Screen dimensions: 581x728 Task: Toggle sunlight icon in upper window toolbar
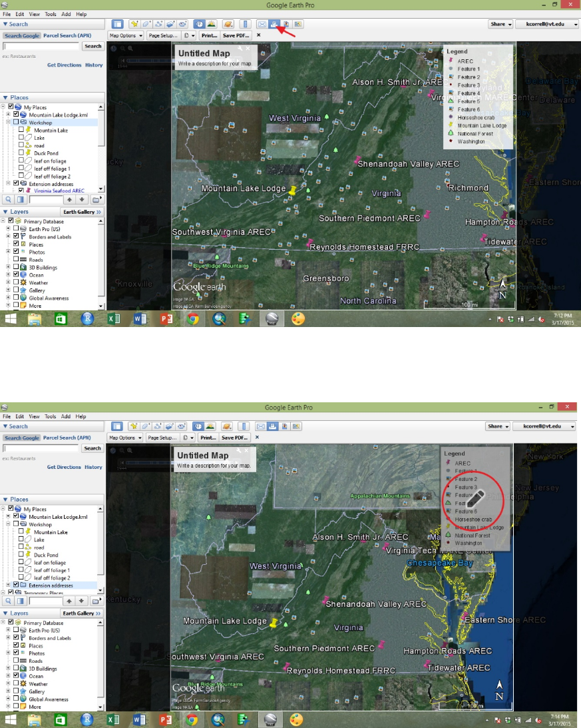tap(211, 24)
